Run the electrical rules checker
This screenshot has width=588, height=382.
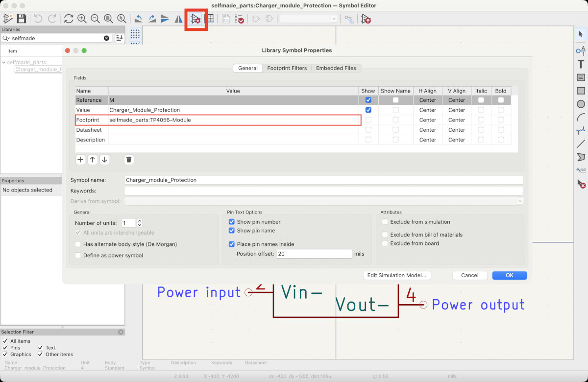coord(239,19)
